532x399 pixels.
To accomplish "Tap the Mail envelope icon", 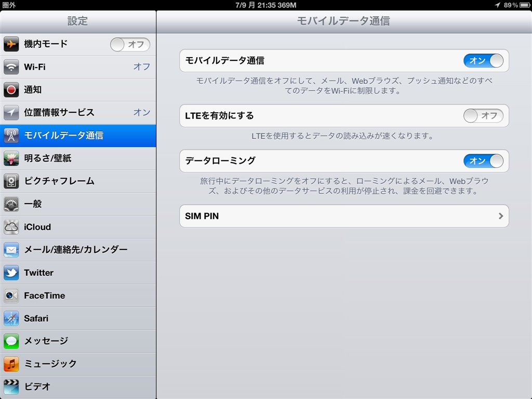I will point(11,250).
